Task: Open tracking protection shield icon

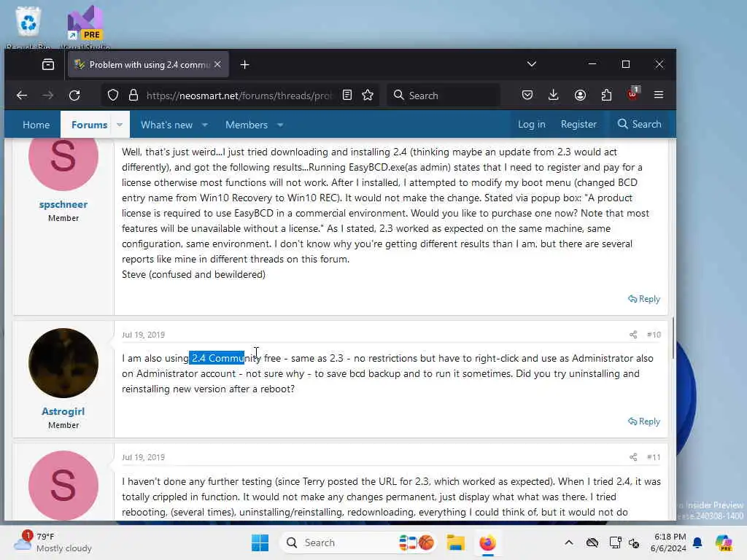Action: pyautogui.click(x=113, y=96)
